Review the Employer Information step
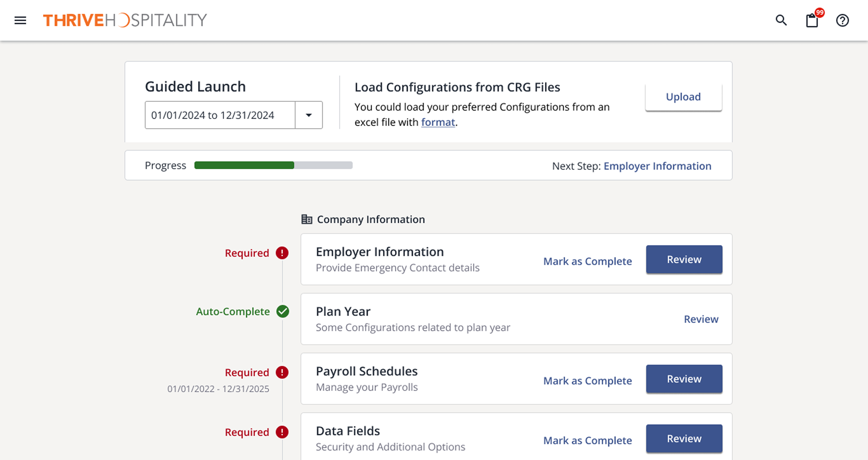This screenshot has height=460, width=868. 684,260
